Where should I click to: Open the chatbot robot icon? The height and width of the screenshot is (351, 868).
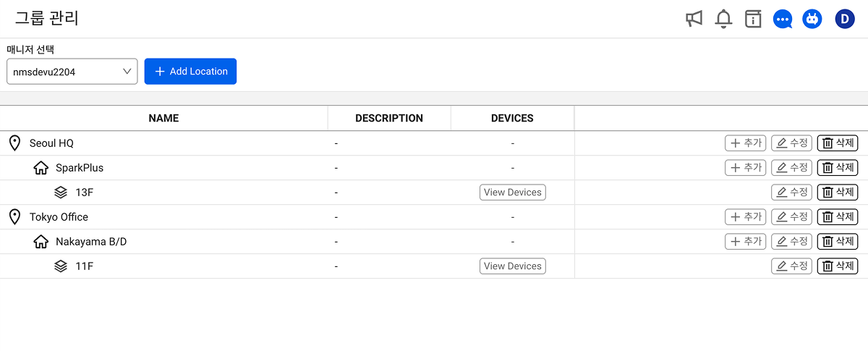click(812, 19)
